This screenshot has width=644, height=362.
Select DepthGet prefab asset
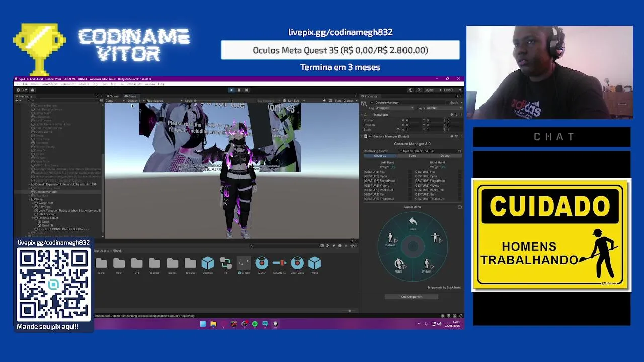pos(208,265)
